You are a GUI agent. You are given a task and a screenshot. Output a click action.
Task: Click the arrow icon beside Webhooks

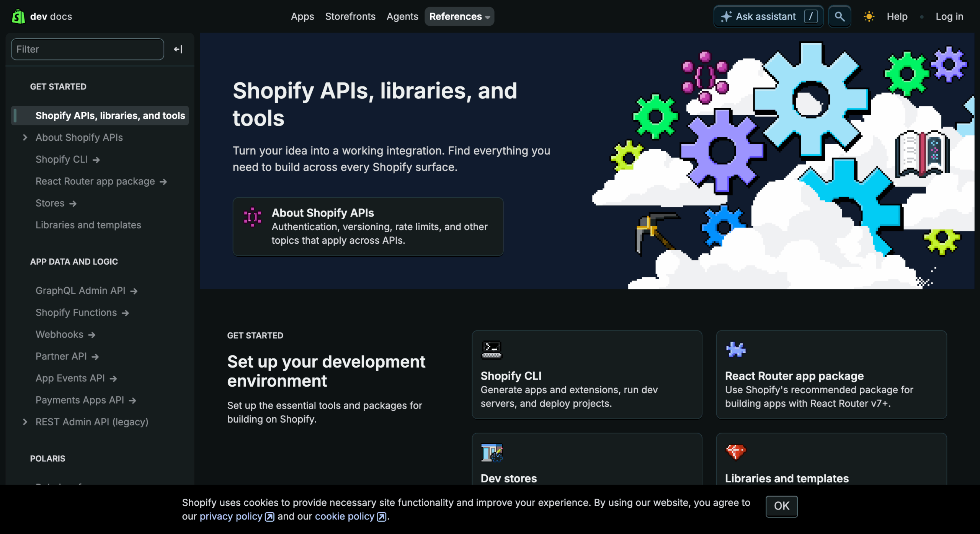(x=91, y=335)
